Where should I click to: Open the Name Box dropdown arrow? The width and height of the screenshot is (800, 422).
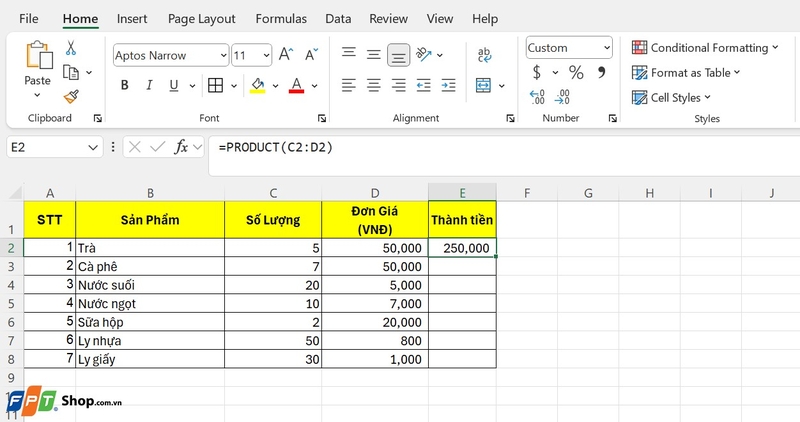(93, 147)
